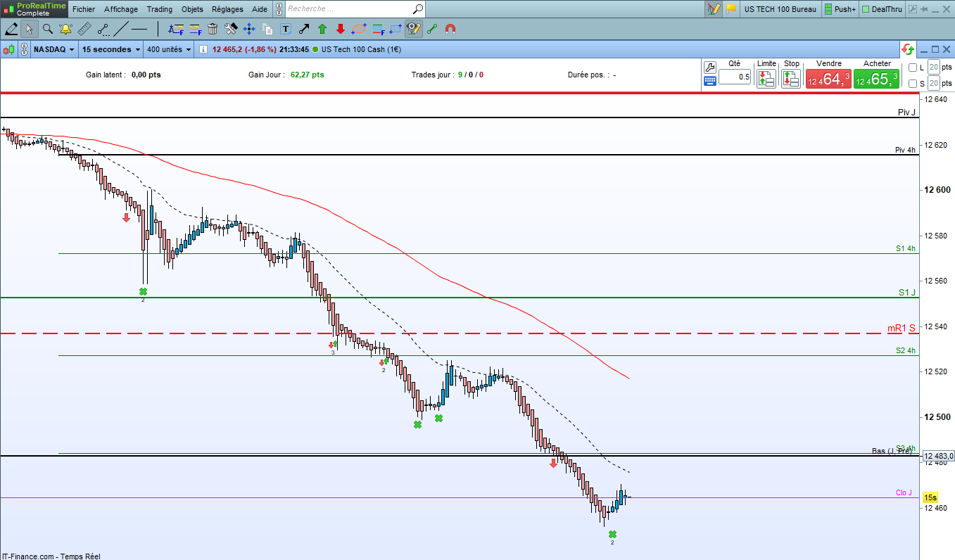The height and width of the screenshot is (560, 955).
Task: Enable the L points checkbox
Action: click(913, 68)
